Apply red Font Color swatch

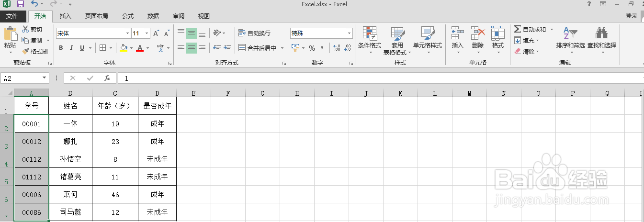140,48
